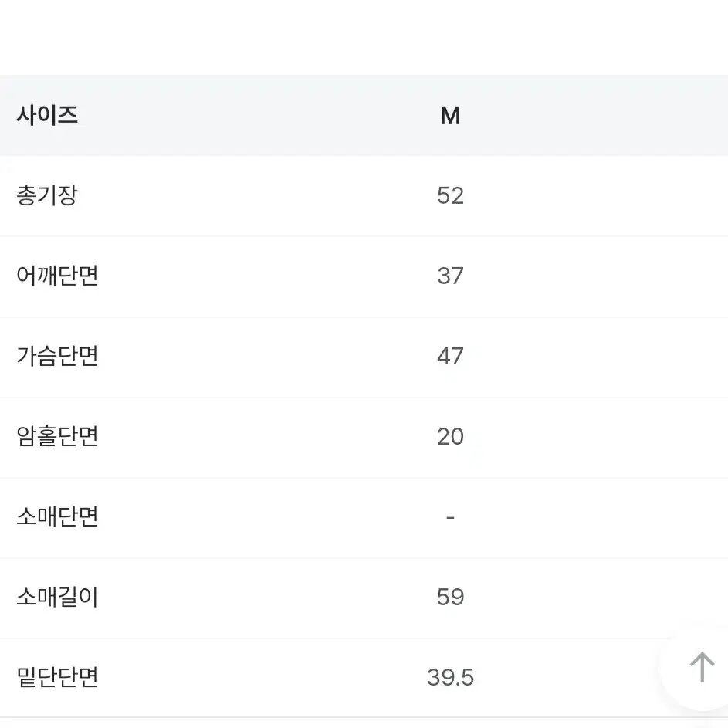
Task: Click the 암홀단면 row label
Action: tap(57, 436)
